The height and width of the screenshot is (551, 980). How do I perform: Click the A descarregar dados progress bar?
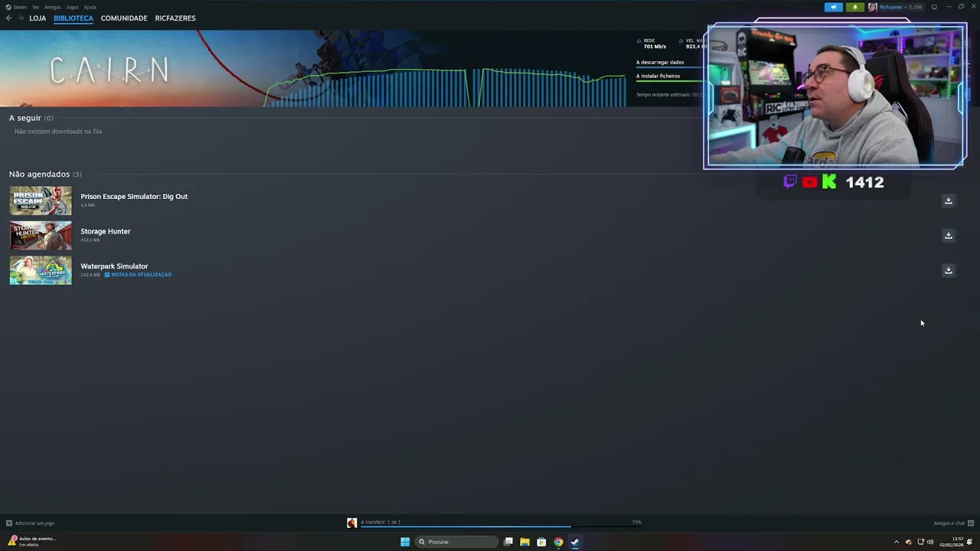pyautogui.click(x=671, y=67)
